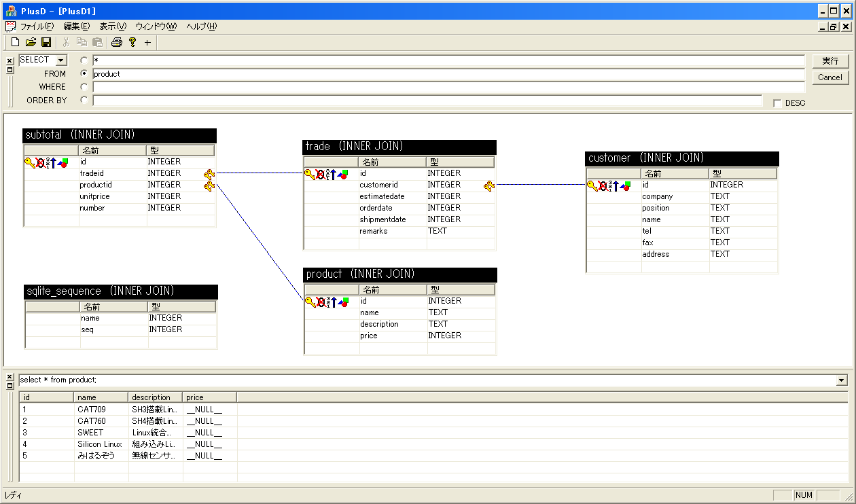Enable the DESC checkbox
This screenshot has height=504, width=856.
[777, 103]
